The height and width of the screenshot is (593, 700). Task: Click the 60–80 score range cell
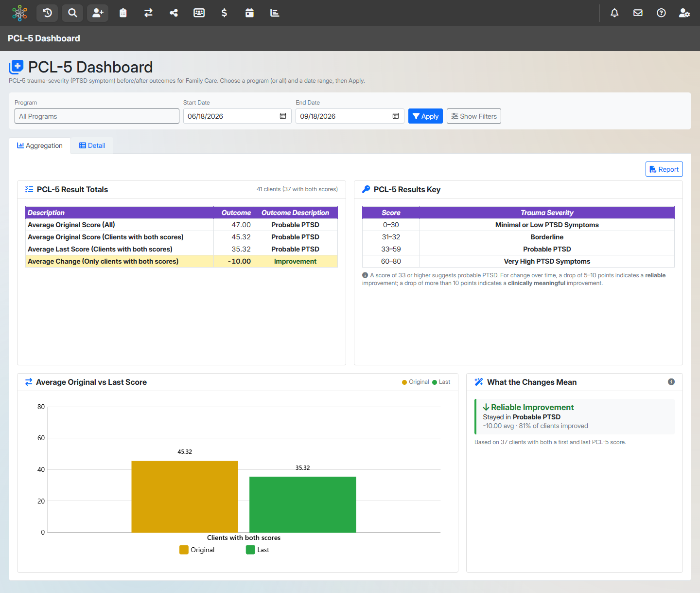pos(391,261)
